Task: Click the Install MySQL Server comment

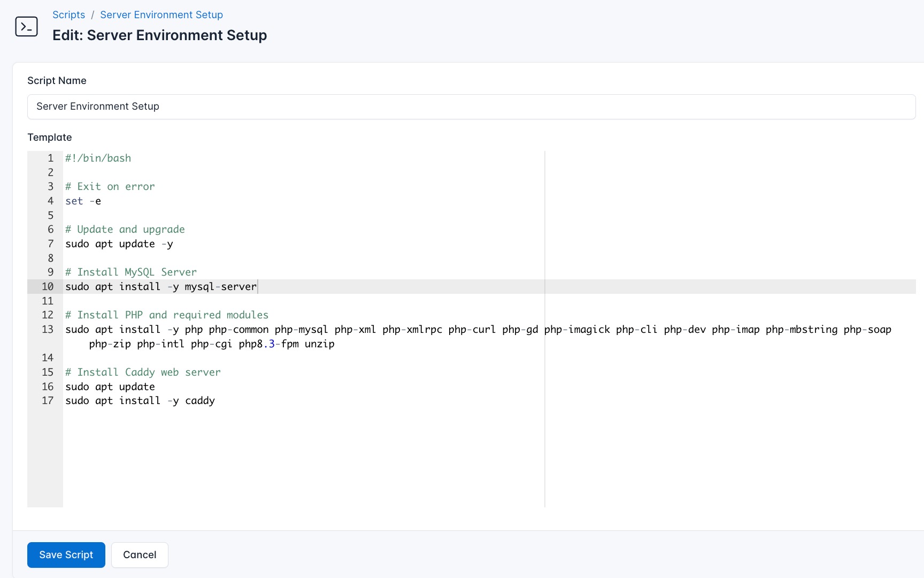Action: click(x=130, y=272)
